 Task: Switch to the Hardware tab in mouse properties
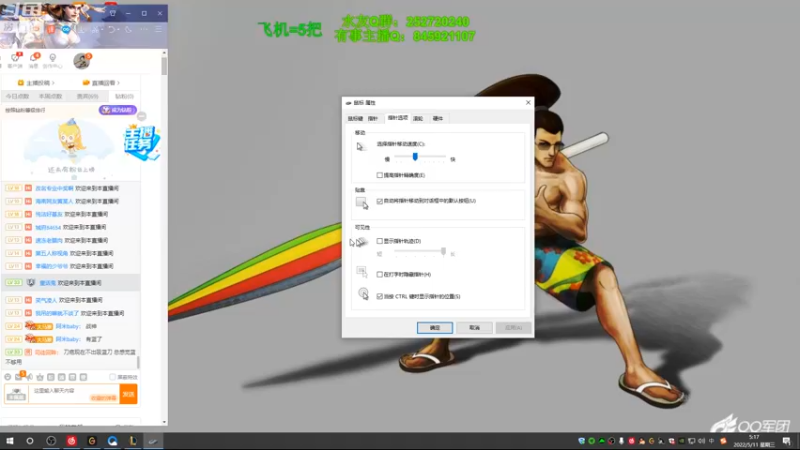438,118
